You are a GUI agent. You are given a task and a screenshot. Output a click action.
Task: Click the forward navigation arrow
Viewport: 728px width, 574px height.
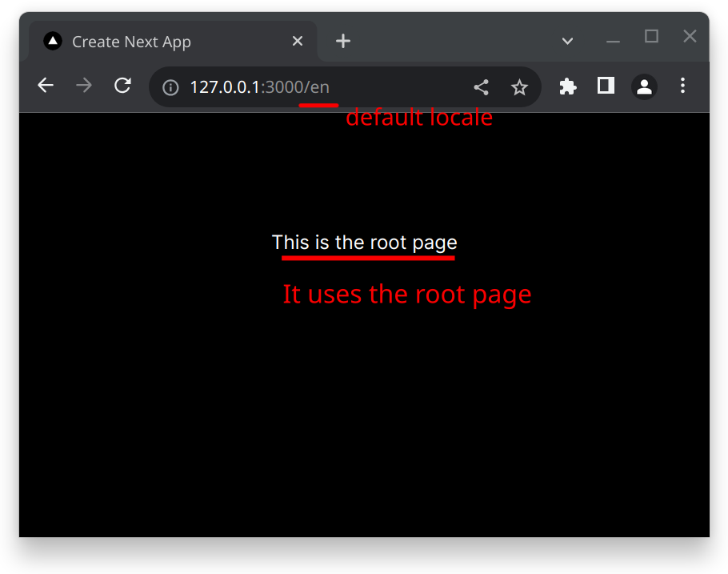tap(83, 86)
